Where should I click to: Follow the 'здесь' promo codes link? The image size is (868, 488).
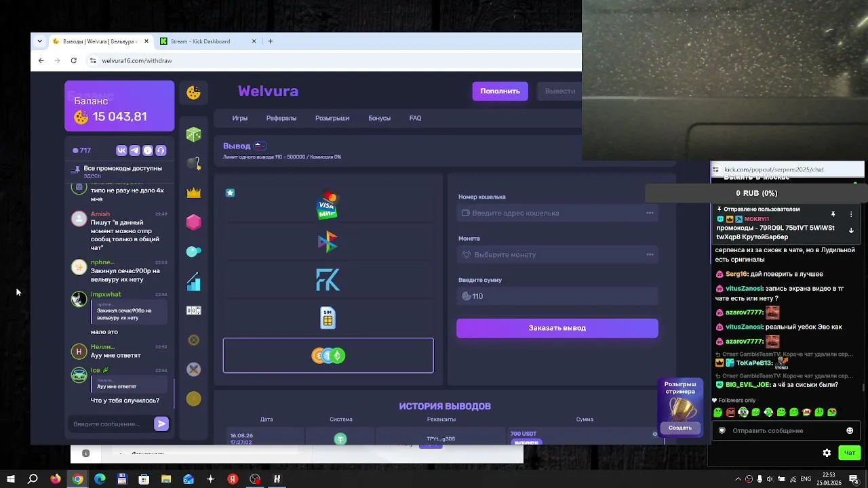point(92,176)
